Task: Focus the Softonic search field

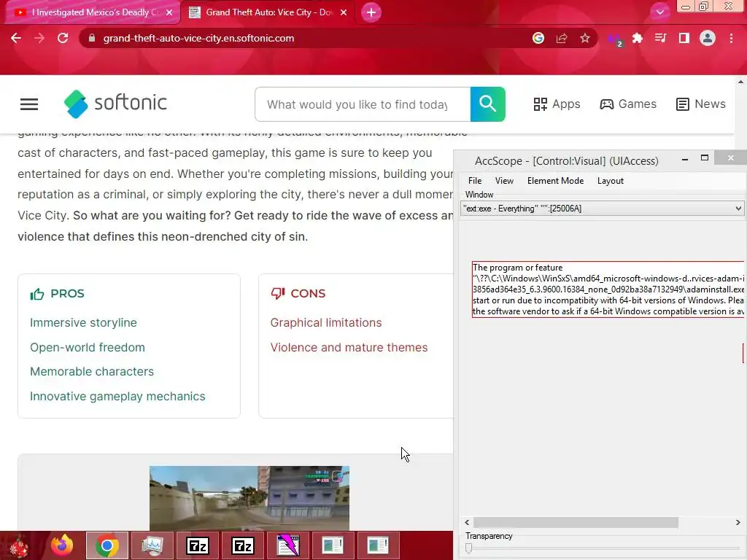Action: tap(363, 104)
